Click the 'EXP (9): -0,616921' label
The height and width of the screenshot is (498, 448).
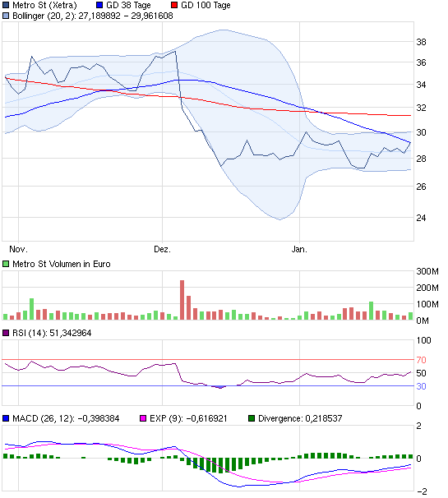point(188,418)
